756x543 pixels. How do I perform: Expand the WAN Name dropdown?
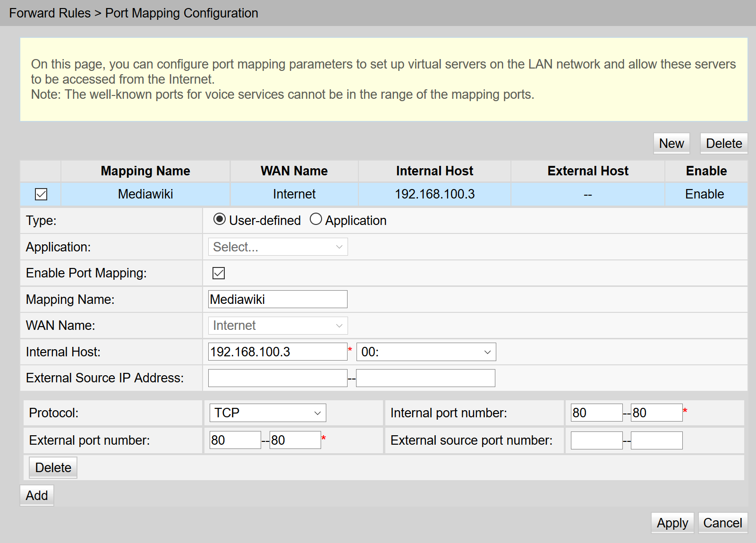click(278, 326)
